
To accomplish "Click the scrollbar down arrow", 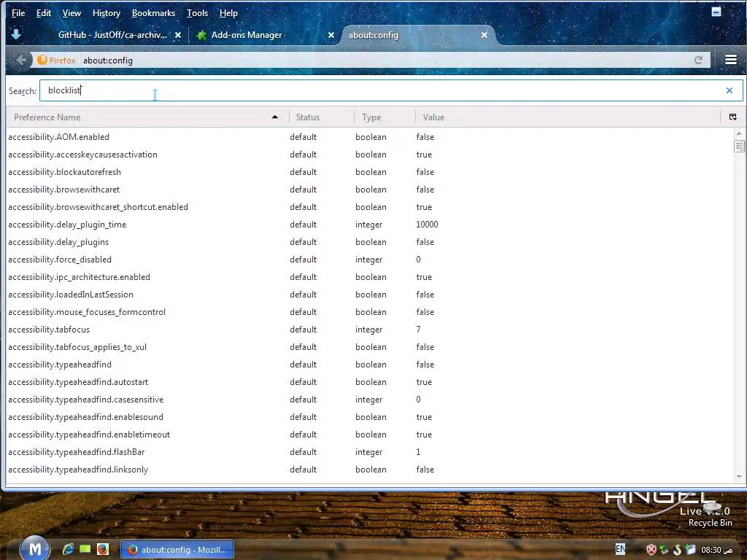I will pyautogui.click(x=739, y=476).
